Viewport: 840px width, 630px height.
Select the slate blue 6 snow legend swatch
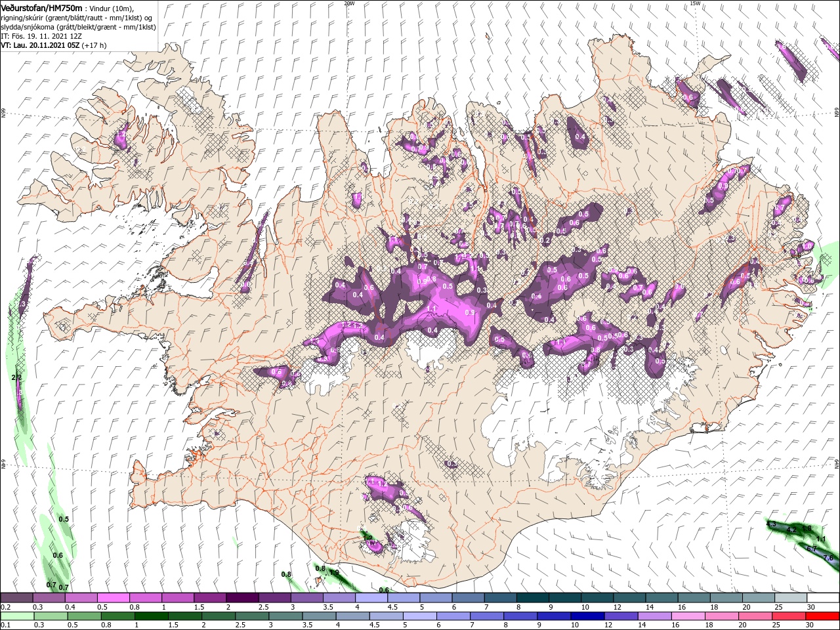pos(468,598)
